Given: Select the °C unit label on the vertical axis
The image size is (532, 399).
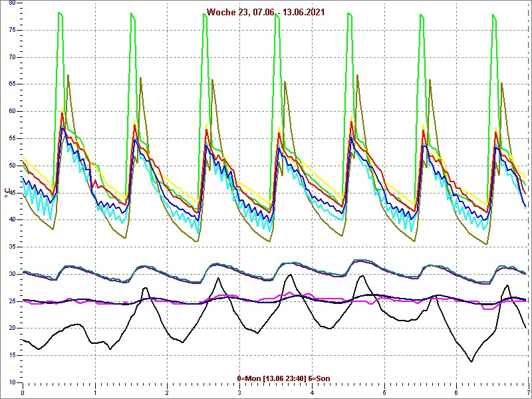Looking at the screenshot, I should click(x=6, y=194).
